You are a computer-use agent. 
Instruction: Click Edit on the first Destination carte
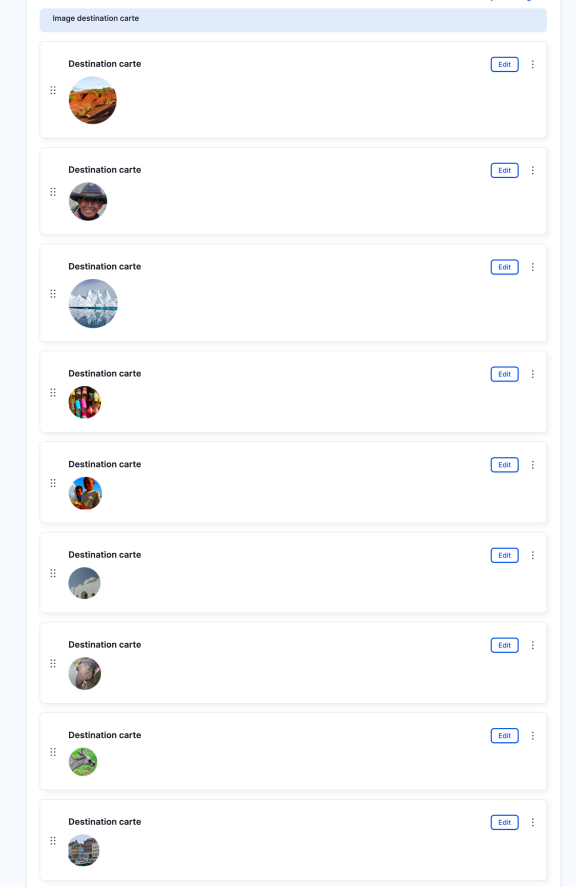504,64
